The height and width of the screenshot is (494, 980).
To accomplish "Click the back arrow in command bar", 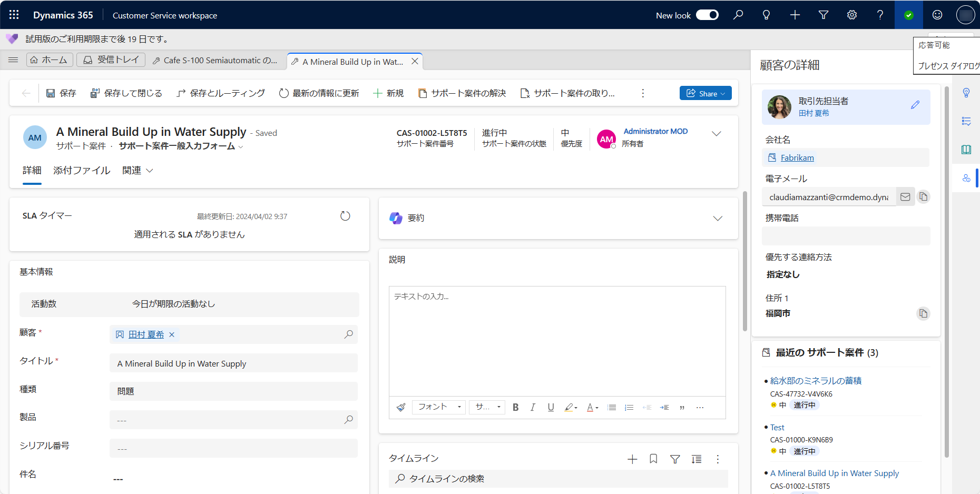I will (26, 93).
